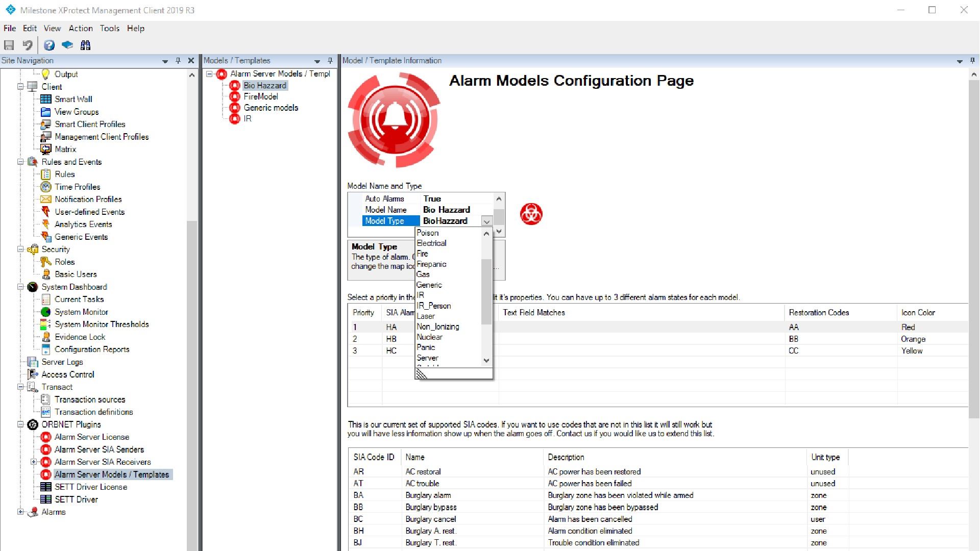Collapse the Security tree node

pos(21,249)
